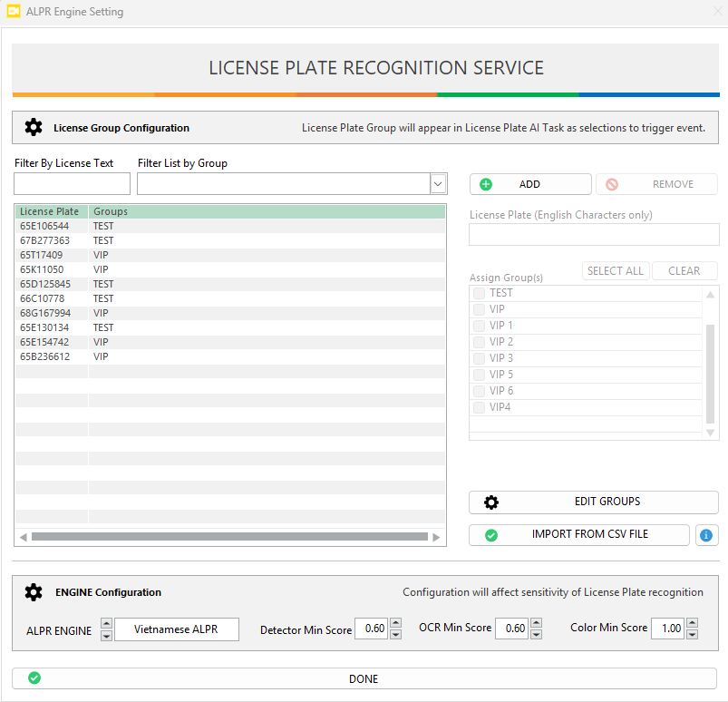728x702 pixels.
Task: Click the Filter By License Text field
Action: click(73, 184)
